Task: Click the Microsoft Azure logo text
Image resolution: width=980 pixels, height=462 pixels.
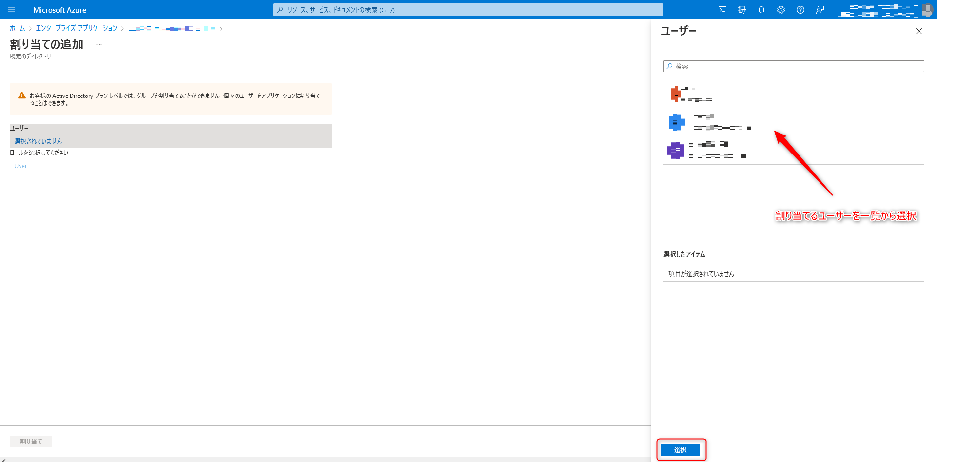Action: pos(60,10)
